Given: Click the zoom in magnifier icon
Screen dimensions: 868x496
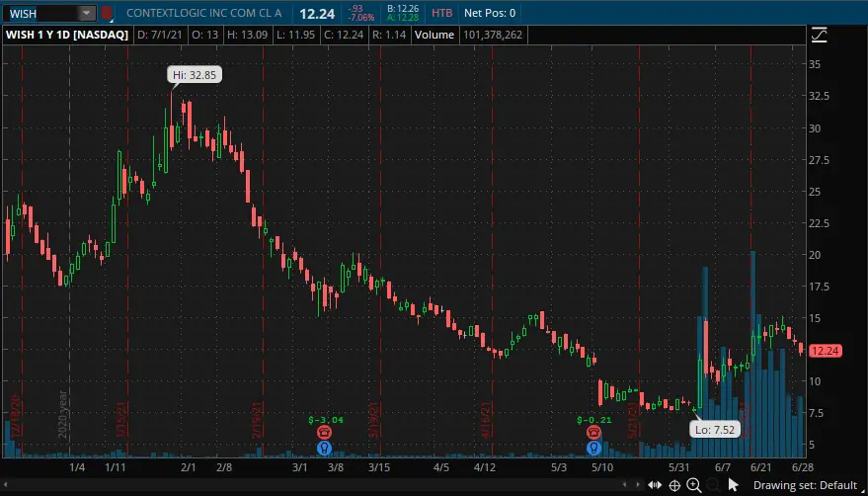Looking at the screenshot, I should click(x=694, y=485).
